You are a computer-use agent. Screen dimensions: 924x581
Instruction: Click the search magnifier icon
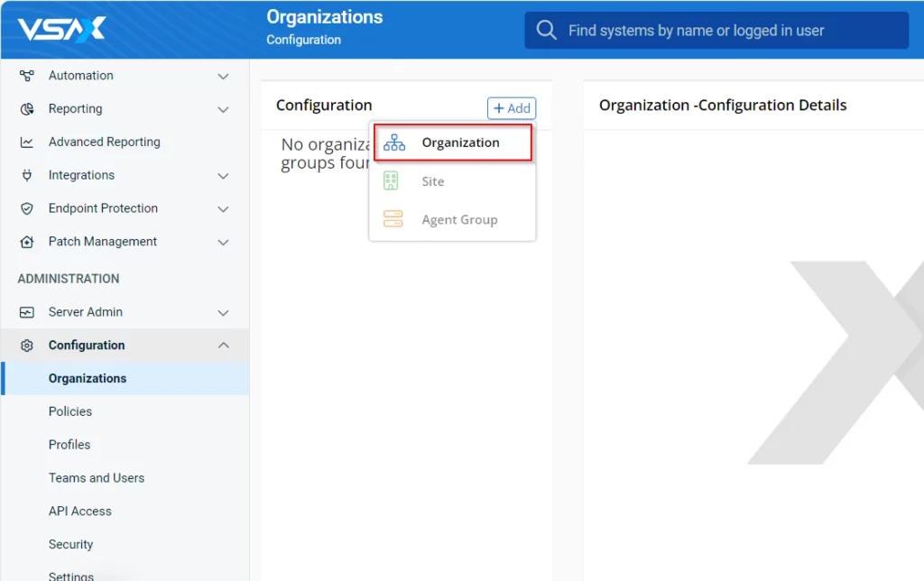tap(546, 31)
